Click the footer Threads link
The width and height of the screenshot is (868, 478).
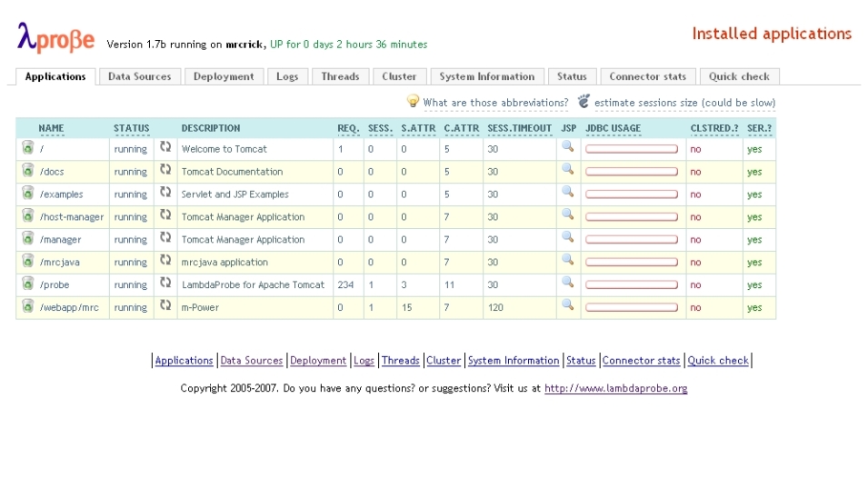pos(400,361)
